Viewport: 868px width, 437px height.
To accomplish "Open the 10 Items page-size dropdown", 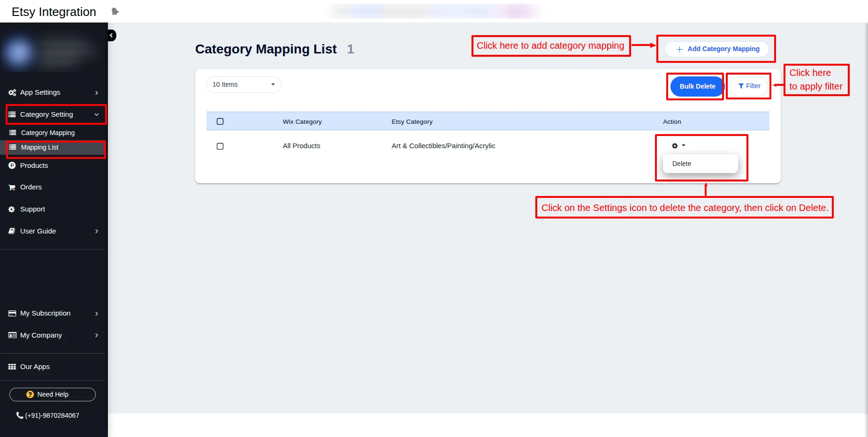I will pyautogui.click(x=244, y=84).
